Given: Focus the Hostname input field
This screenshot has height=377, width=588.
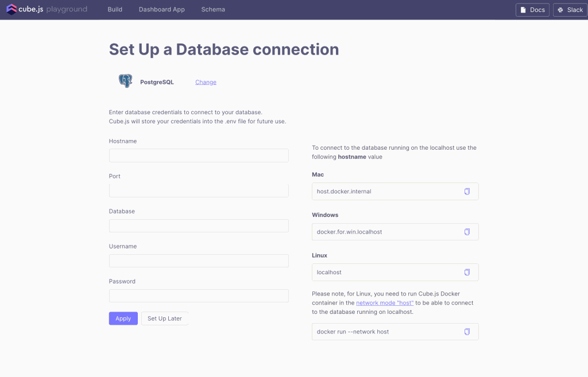Looking at the screenshot, I should coord(199,156).
